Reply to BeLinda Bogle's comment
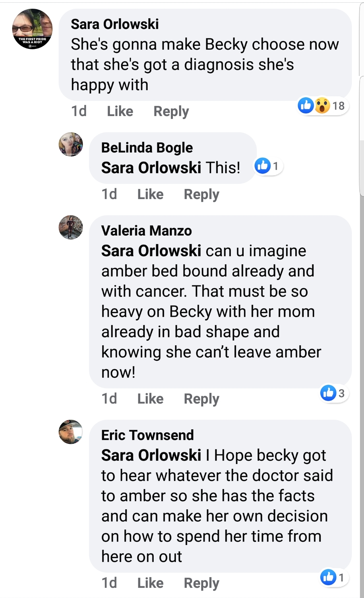This screenshot has width=364, height=598. tap(202, 195)
